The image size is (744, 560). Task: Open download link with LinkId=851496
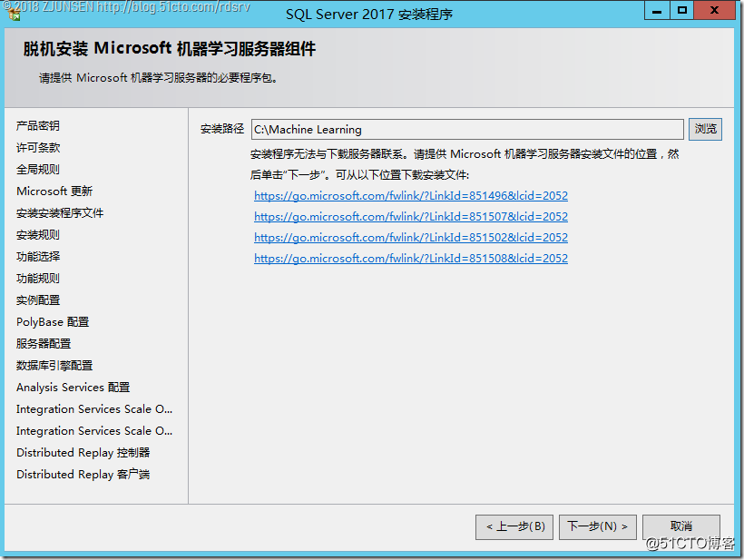pyautogui.click(x=411, y=195)
